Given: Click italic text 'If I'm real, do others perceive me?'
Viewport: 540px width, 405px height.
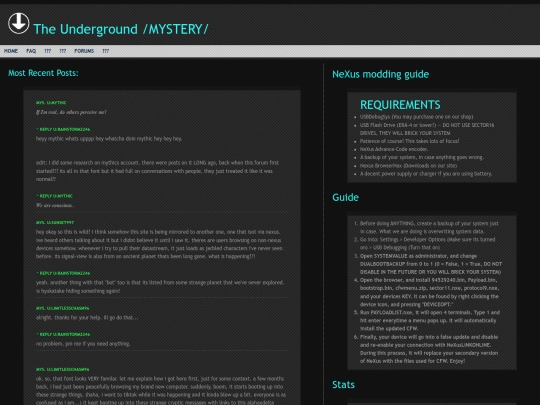Looking at the screenshot, I should click(71, 112).
